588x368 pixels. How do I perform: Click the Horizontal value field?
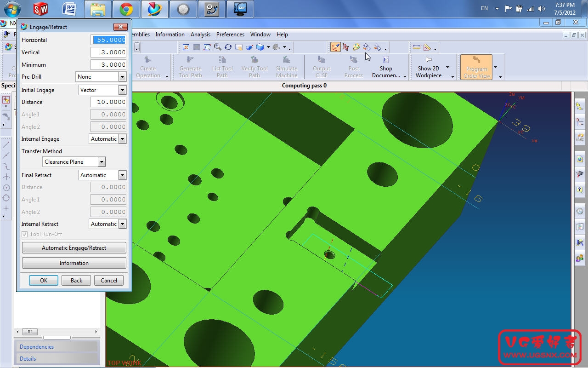click(108, 40)
